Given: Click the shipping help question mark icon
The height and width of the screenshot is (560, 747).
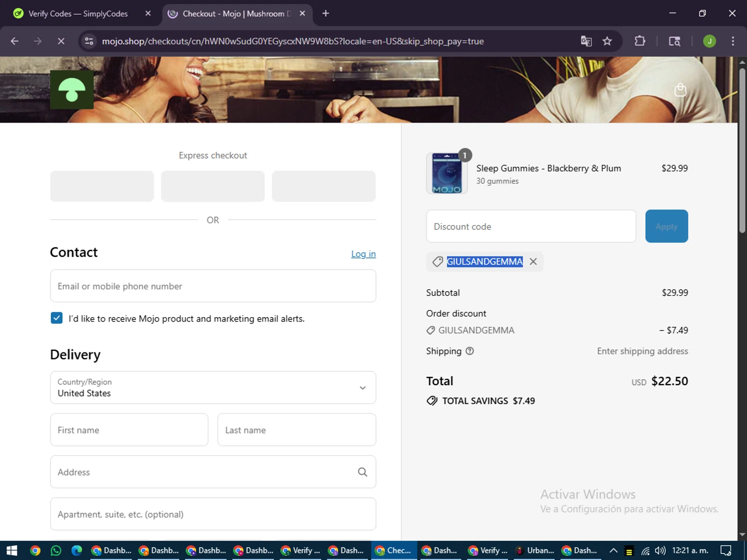Looking at the screenshot, I should point(470,351).
